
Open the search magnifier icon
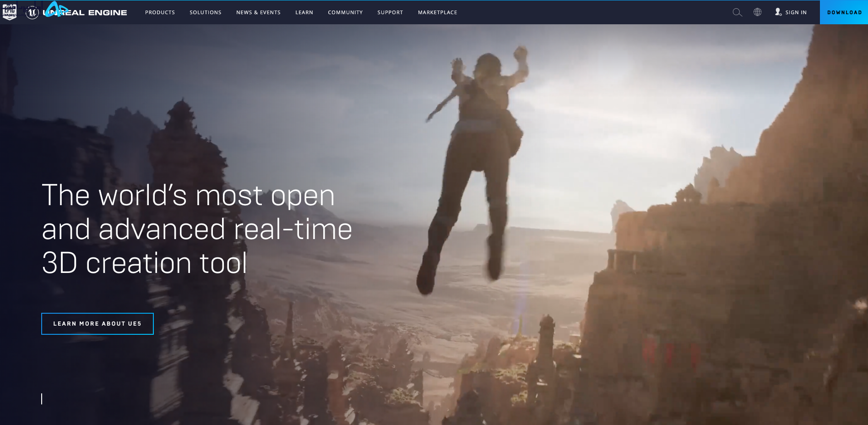(737, 12)
